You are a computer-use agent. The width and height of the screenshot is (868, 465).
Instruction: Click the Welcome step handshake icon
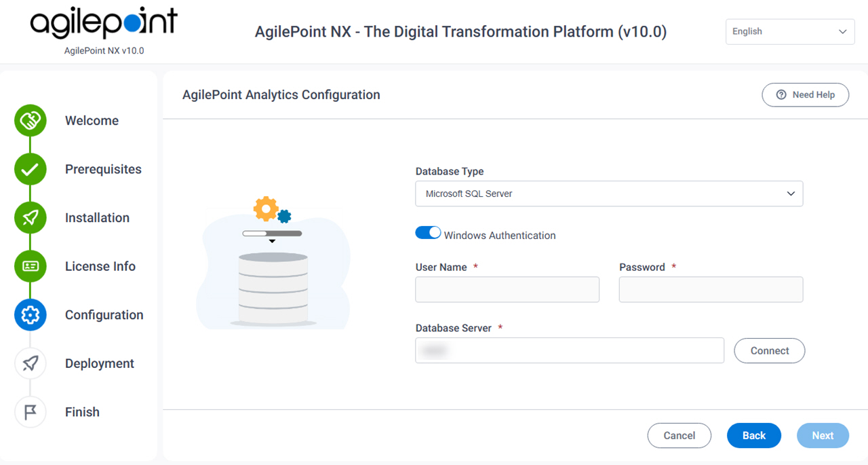[x=31, y=121]
